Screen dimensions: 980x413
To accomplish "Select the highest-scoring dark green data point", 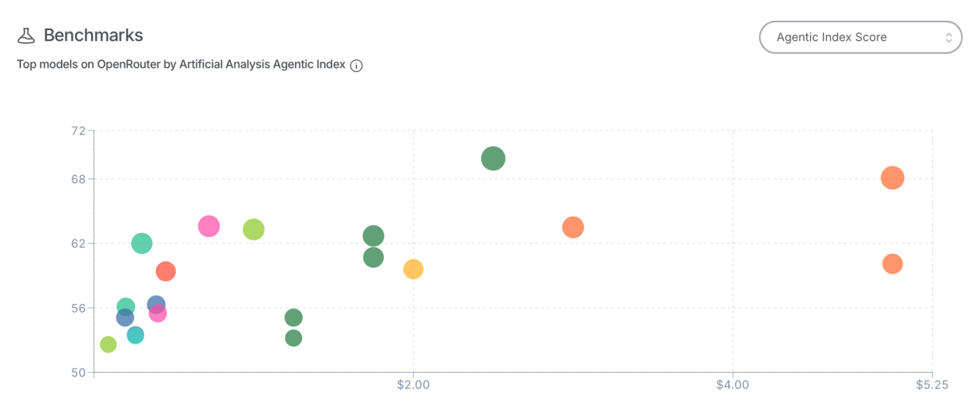I will coord(493,158).
